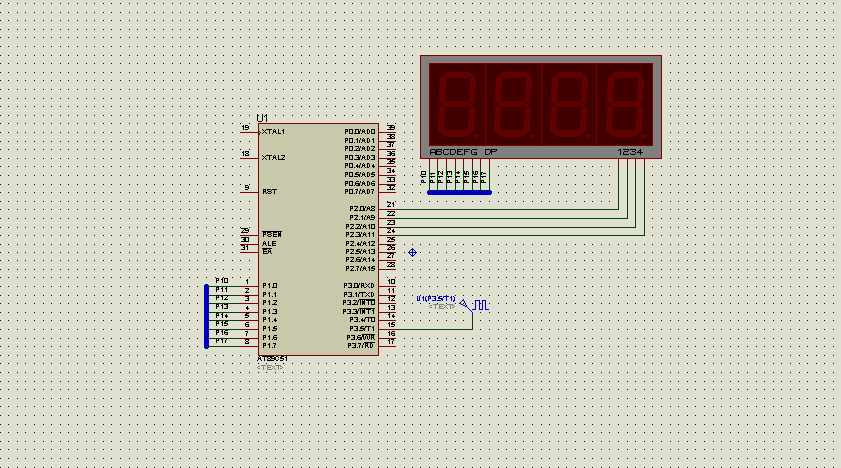This screenshot has width=841, height=468.
Task: Click pin number 9 at RST
Action: pos(247,188)
